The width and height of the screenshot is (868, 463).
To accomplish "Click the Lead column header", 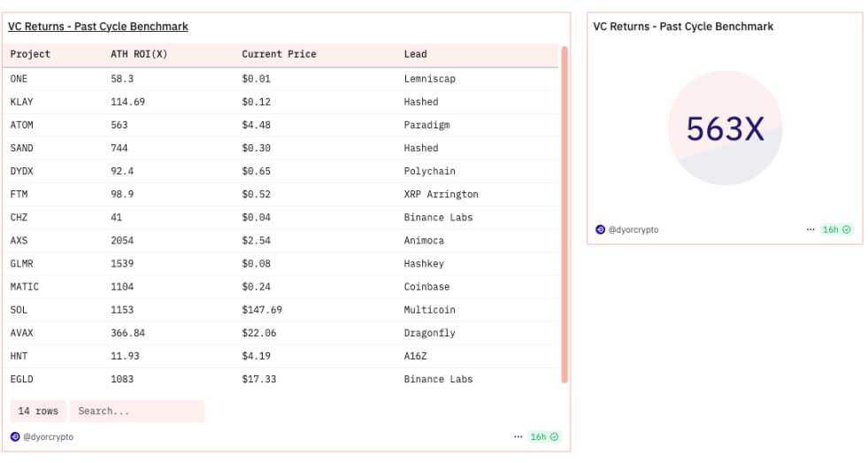I will click(415, 54).
